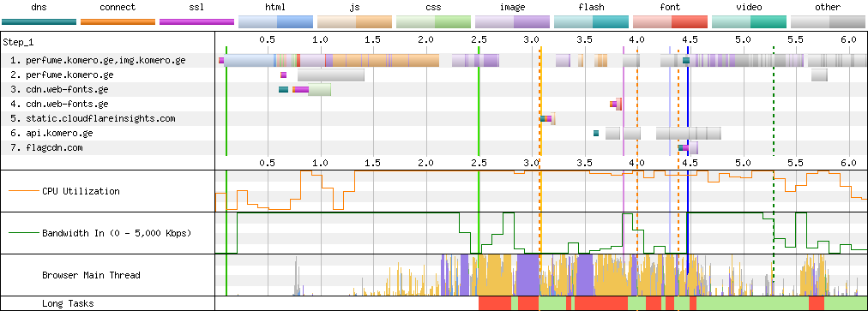This screenshot has width=868, height=311.
Task: Select the 'font' legend label
Action: pyautogui.click(x=671, y=7)
